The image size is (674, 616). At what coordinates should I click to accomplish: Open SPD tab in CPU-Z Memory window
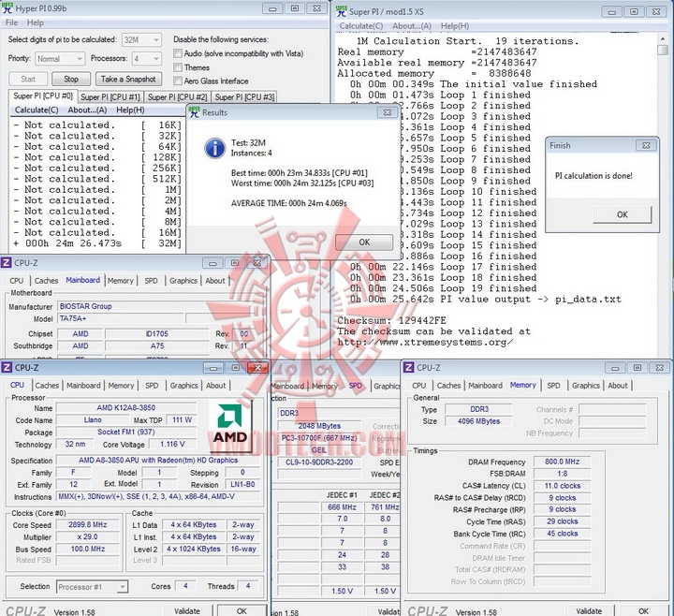(553, 386)
